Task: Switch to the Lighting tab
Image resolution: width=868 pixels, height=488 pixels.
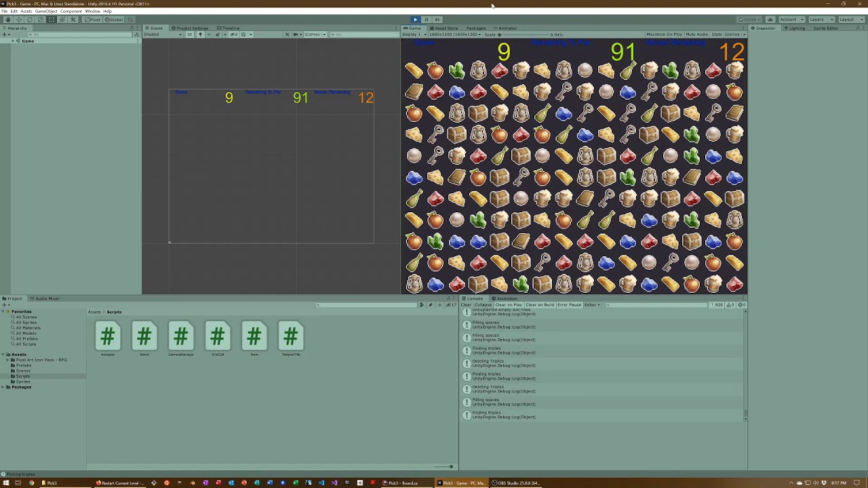Action: [795, 28]
